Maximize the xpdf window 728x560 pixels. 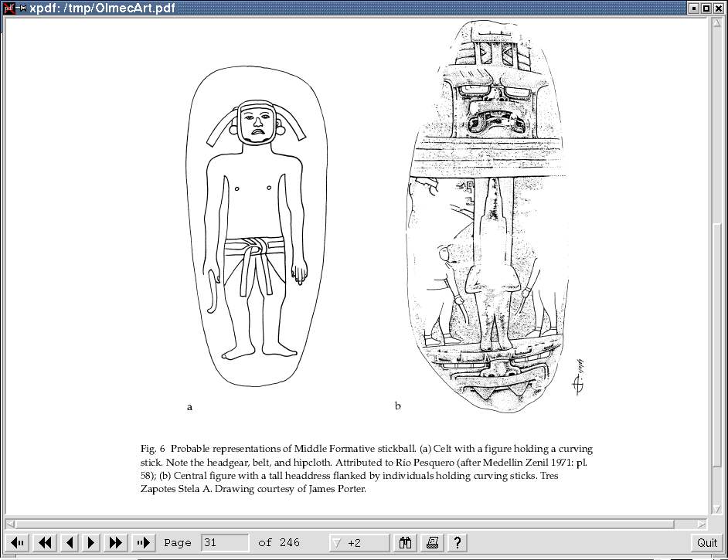(x=706, y=8)
